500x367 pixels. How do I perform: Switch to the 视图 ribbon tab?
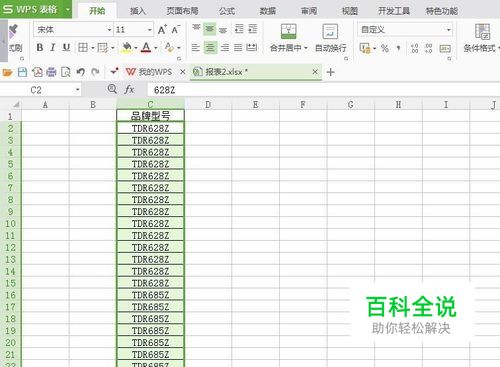[350, 11]
